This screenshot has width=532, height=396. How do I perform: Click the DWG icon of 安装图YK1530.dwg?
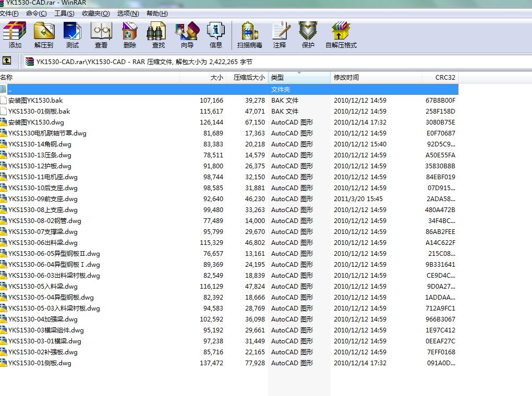click(x=4, y=122)
